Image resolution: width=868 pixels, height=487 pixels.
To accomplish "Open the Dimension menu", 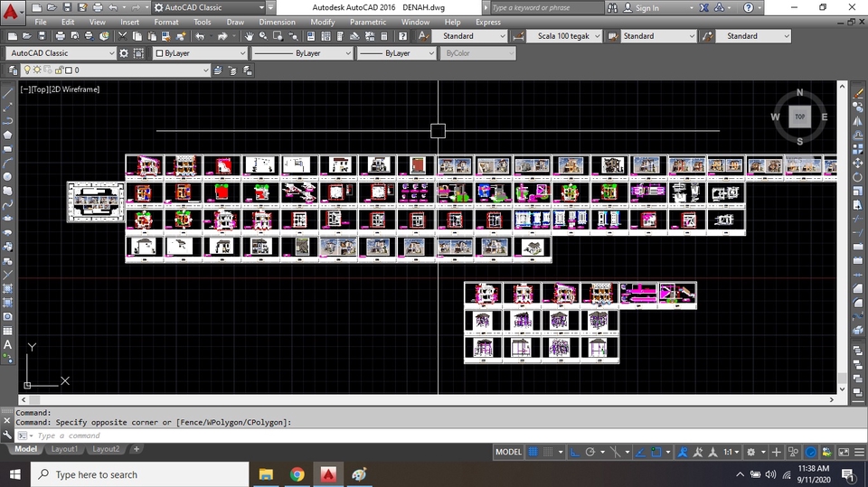I will pyautogui.click(x=277, y=22).
